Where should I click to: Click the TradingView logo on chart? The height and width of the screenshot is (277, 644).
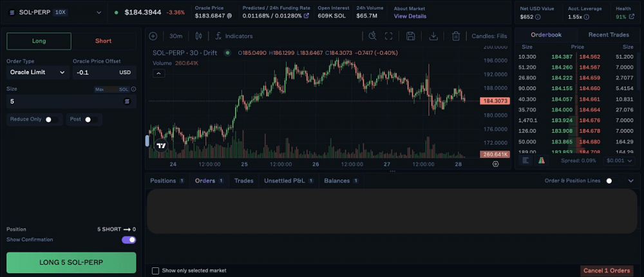[161, 146]
